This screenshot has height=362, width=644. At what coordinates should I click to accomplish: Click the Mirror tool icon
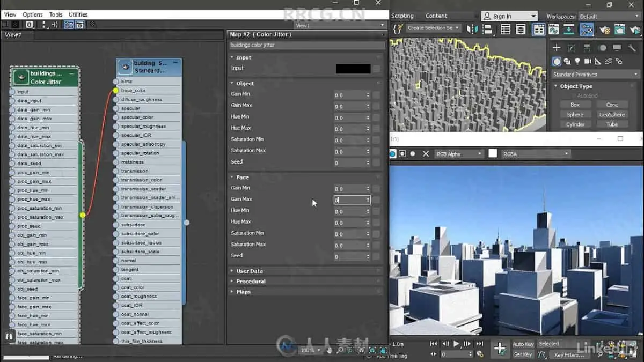click(x=472, y=29)
